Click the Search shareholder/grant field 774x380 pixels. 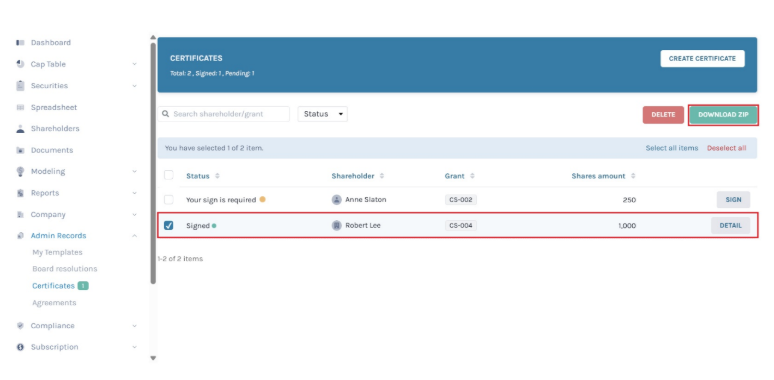coord(224,114)
